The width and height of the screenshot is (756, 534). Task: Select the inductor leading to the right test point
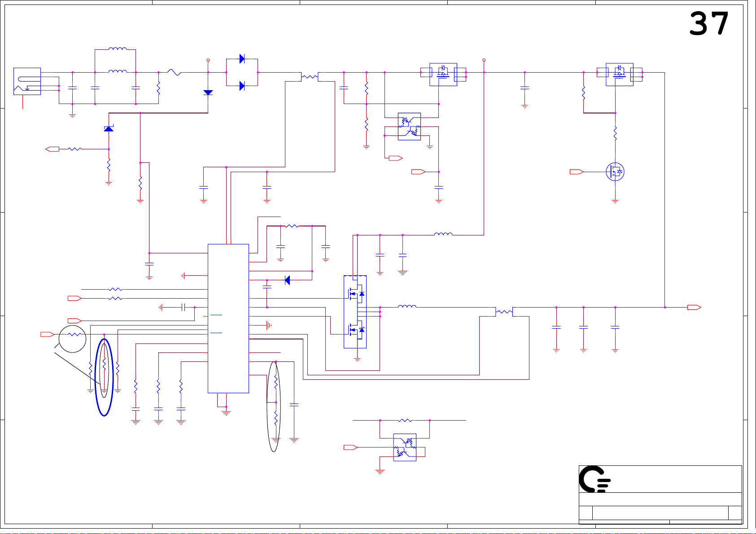[x=443, y=234]
